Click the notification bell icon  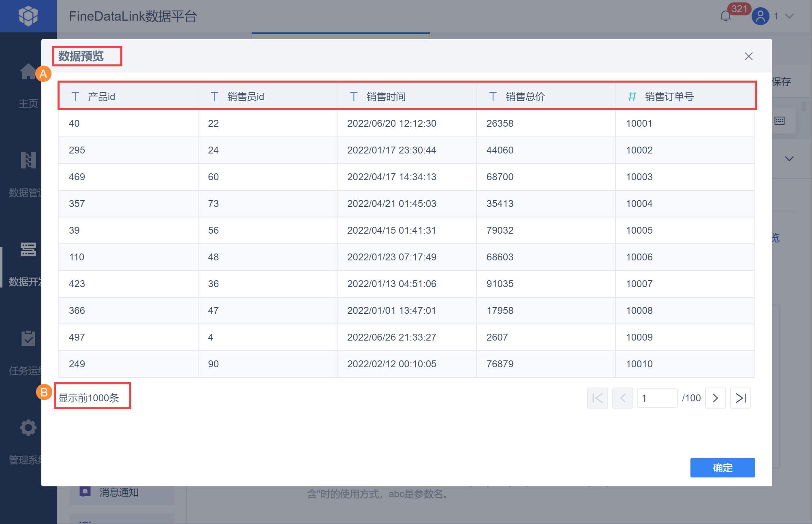click(x=725, y=16)
